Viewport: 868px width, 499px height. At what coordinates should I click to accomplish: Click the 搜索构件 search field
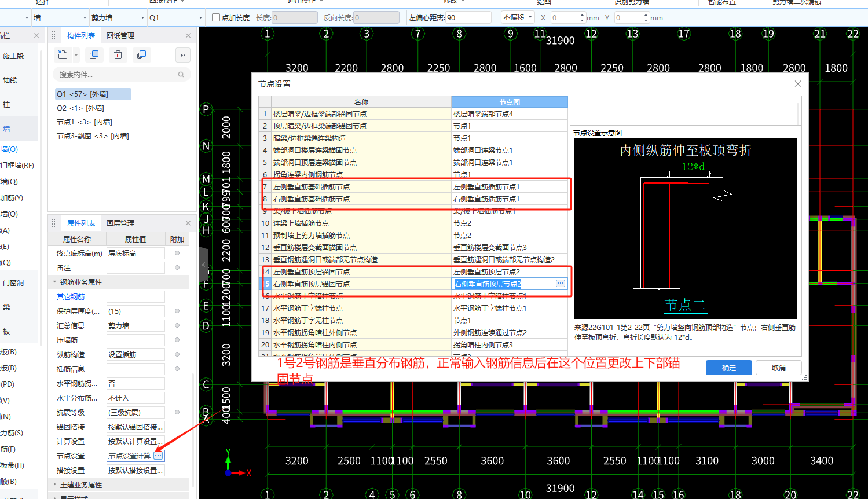tap(122, 74)
